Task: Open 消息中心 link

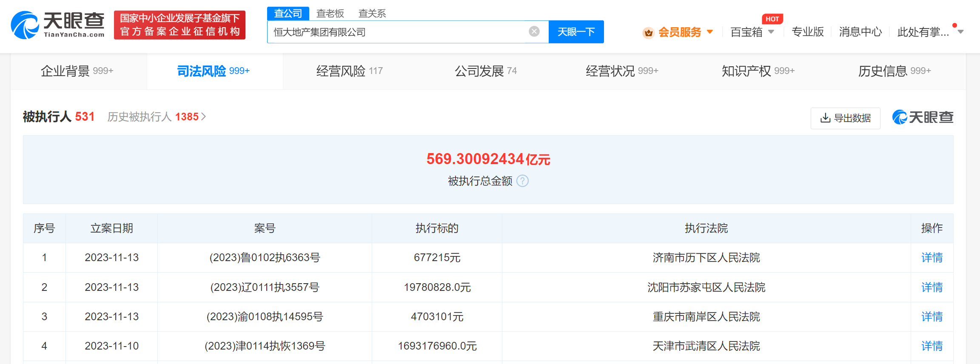Action: pos(860,32)
